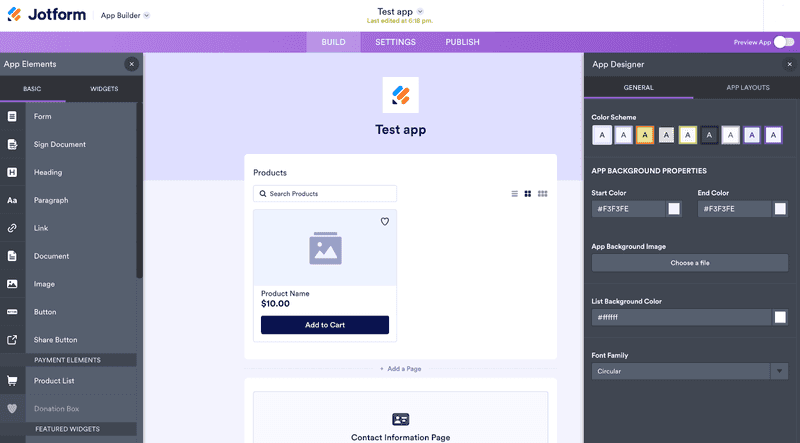Screen dimensions: 800x443
Task: Select the gray color scheme swatch
Action: click(666, 135)
